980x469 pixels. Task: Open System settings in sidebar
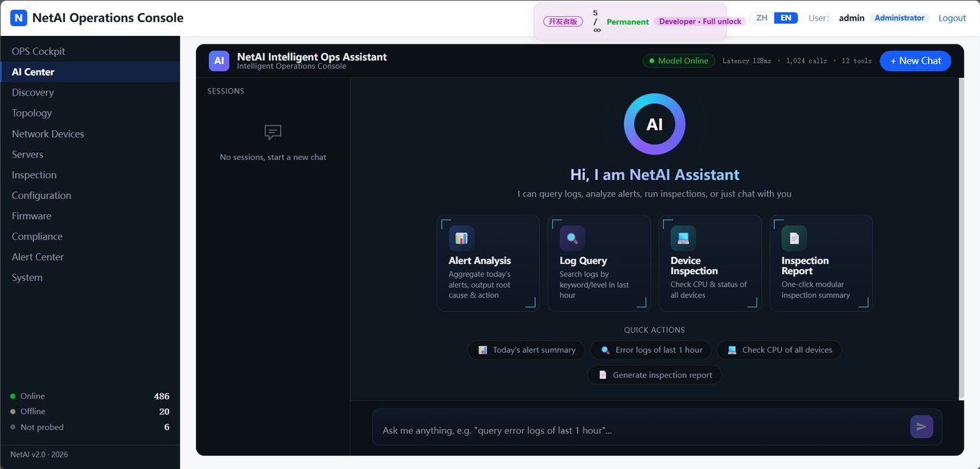click(x=90, y=278)
